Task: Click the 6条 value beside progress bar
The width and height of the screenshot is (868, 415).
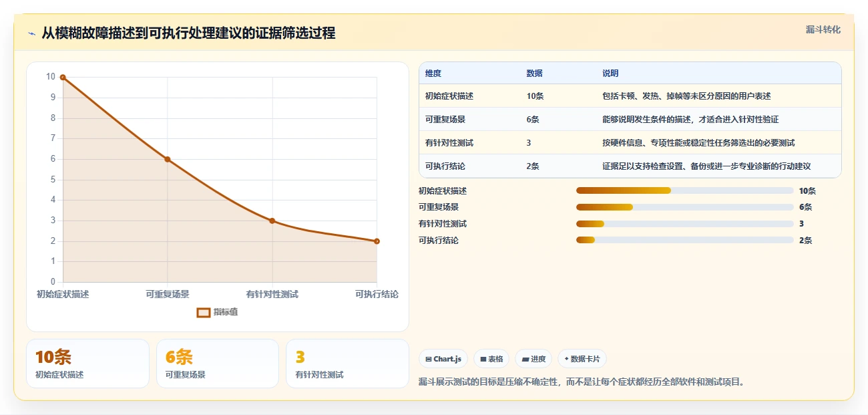Action: [x=805, y=207]
